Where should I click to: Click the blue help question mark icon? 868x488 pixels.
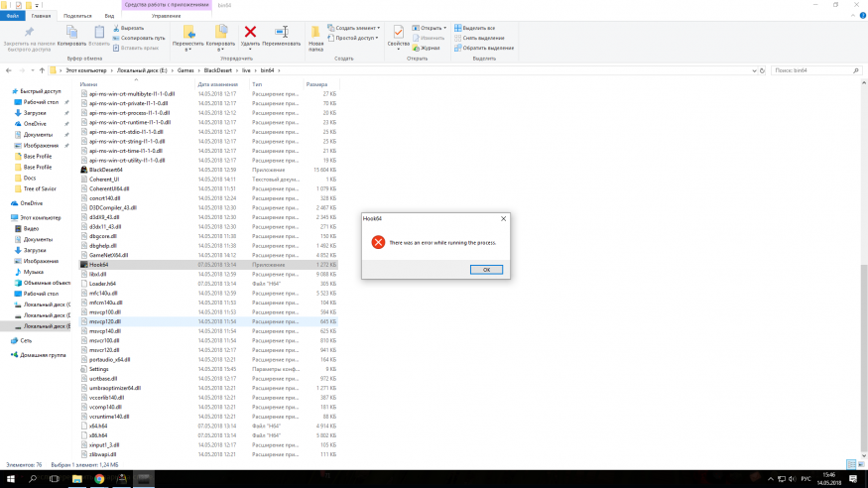point(862,16)
